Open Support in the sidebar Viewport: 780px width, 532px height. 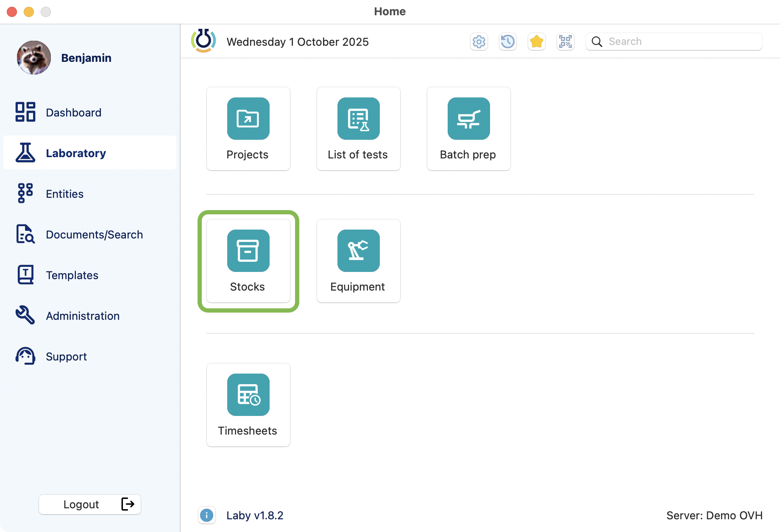pos(66,357)
